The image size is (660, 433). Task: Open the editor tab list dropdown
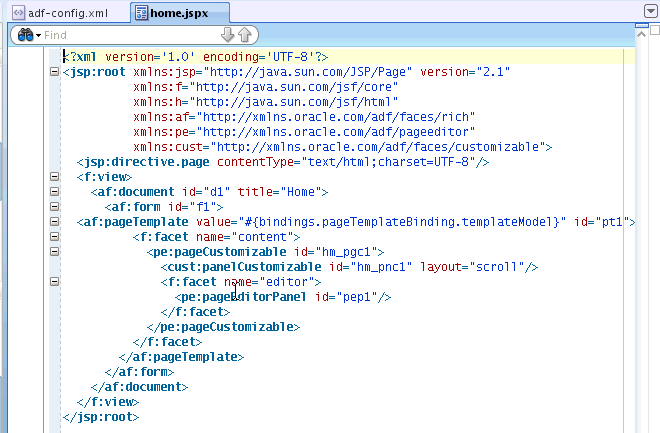pos(650,11)
